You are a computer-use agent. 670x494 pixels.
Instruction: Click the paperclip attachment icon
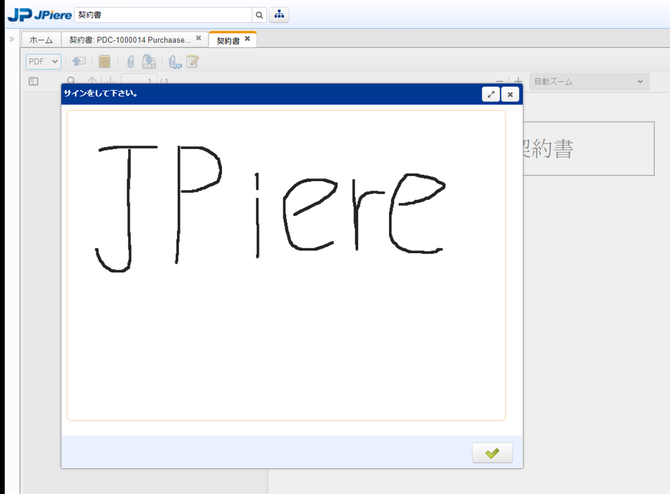pyautogui.click(x=131, y=62)
